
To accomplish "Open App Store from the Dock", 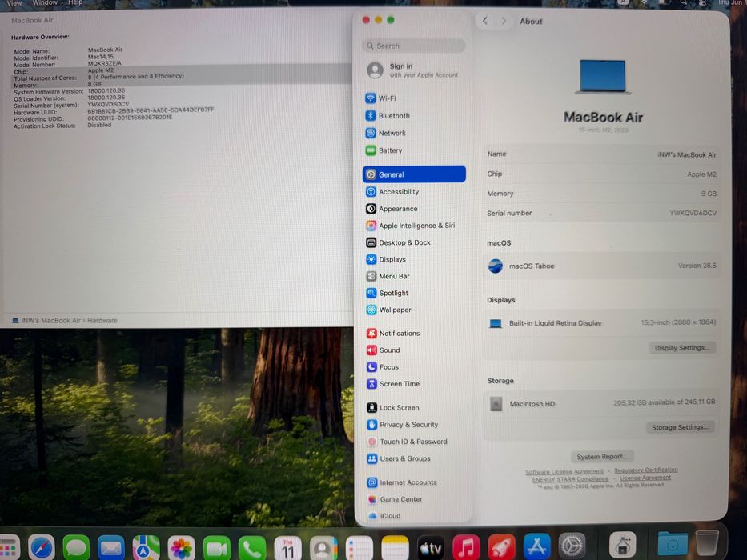I will click(537, 546).
